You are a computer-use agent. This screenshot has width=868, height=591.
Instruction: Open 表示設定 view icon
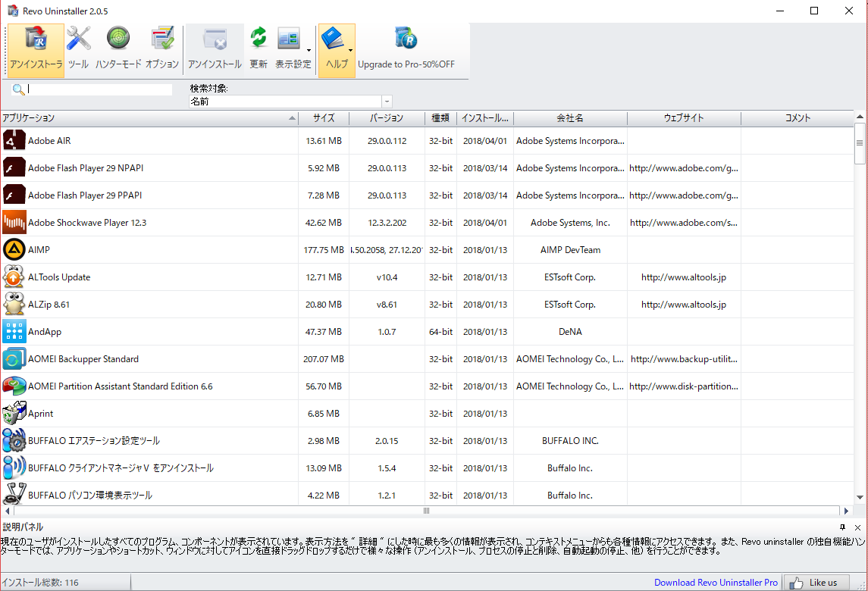click(289, 39)
